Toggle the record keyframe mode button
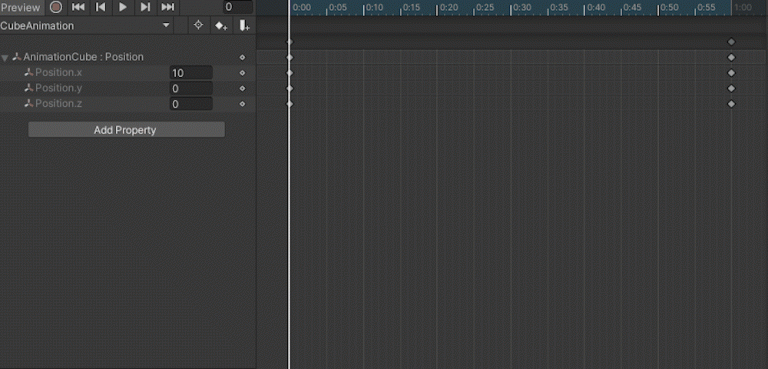Image resolution: width=768 pixels, height=369 pixels. [x=56, y=7]
